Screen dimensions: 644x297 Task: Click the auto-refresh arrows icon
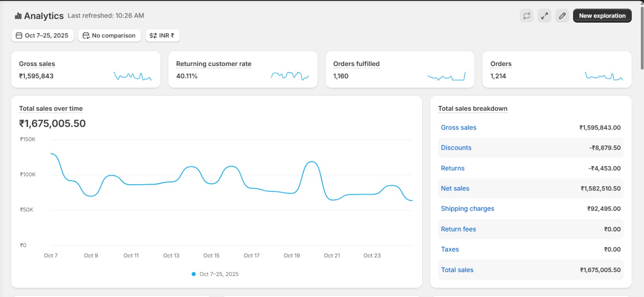[526, 16]
